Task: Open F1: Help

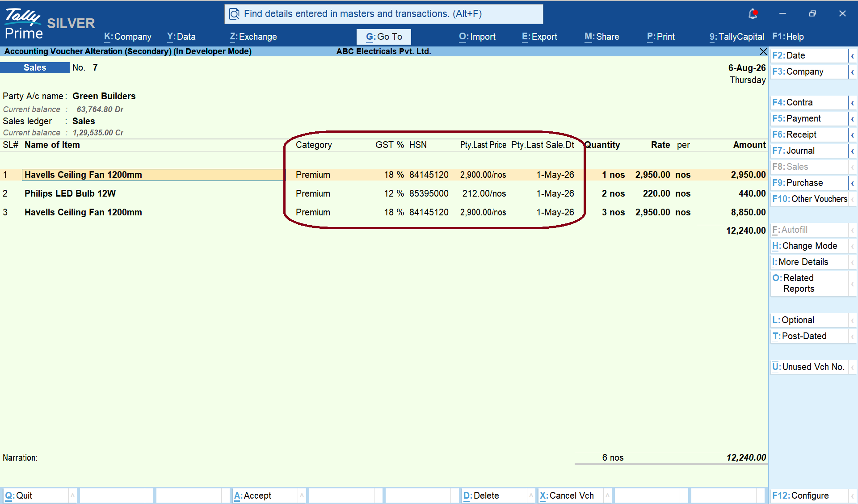Action: pyautogui.click(x=788, y=37)
